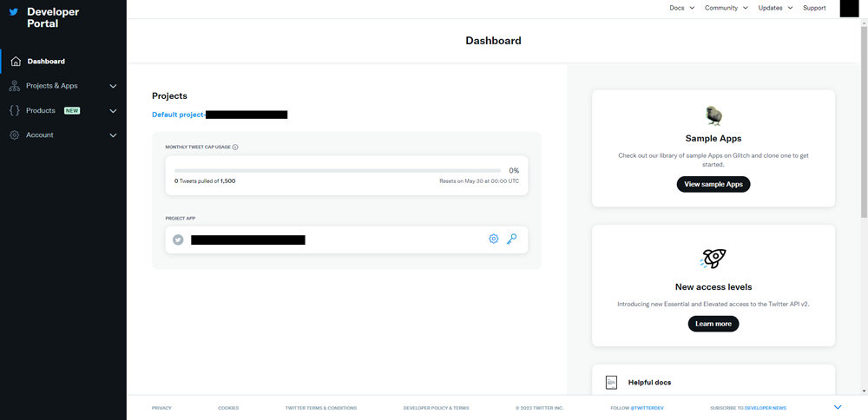Open the Updates dropdown menu
This screenshot has width=868, height=420.
tap(775, 8)
